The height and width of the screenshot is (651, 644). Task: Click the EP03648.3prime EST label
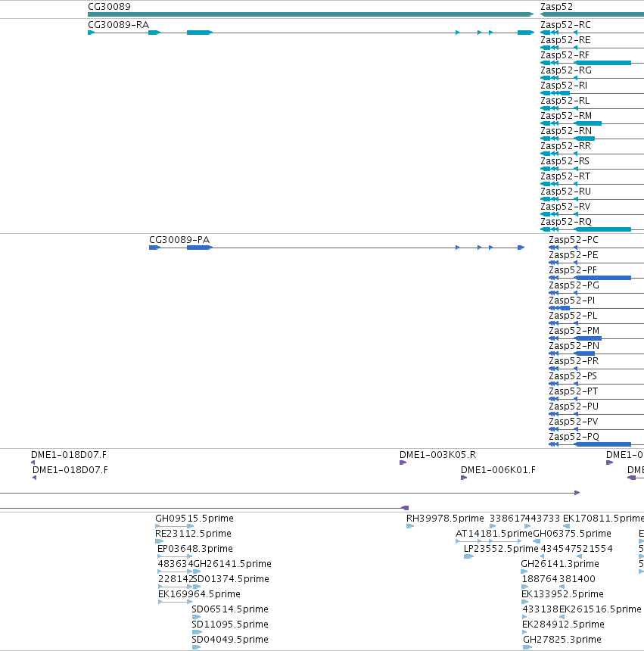(195, 549)
